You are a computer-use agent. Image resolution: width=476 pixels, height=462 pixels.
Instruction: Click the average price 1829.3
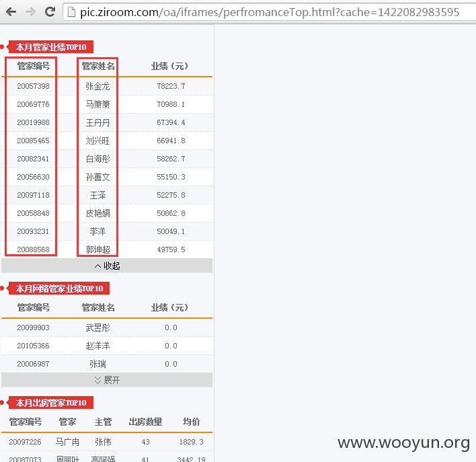pyautogui.click(x=191, y=442)
